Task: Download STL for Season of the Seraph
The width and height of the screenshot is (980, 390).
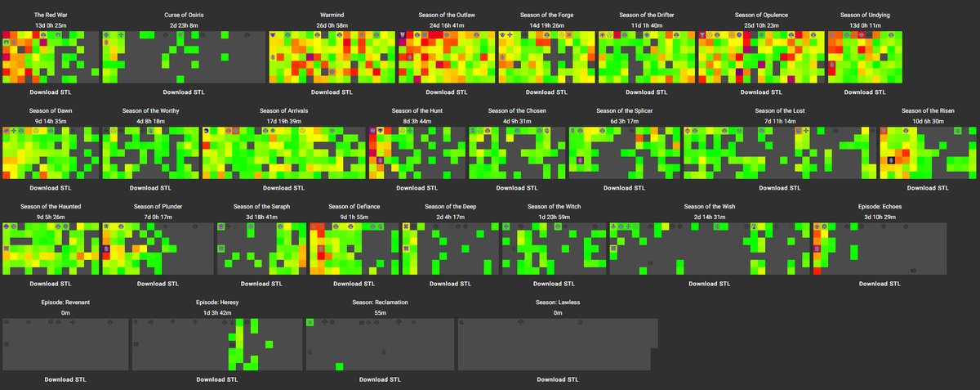Action: point(261,284)
